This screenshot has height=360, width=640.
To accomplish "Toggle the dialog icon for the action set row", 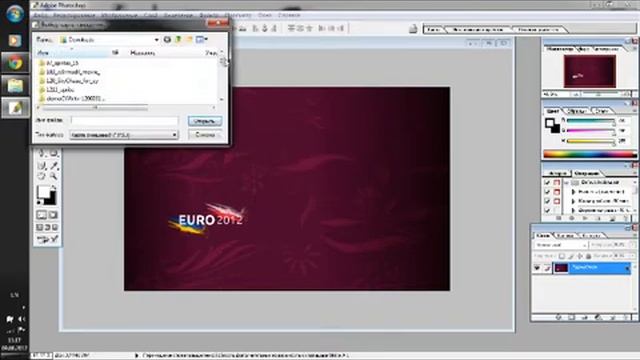I will pyautogui.click(x=557, y=182).
